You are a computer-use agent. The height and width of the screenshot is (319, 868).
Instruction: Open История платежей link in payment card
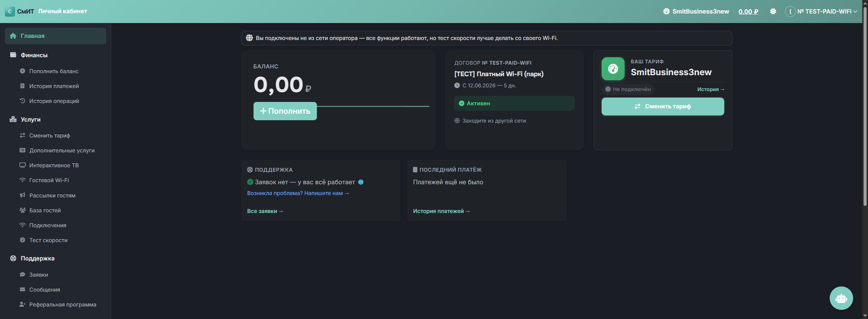(441, 211)
